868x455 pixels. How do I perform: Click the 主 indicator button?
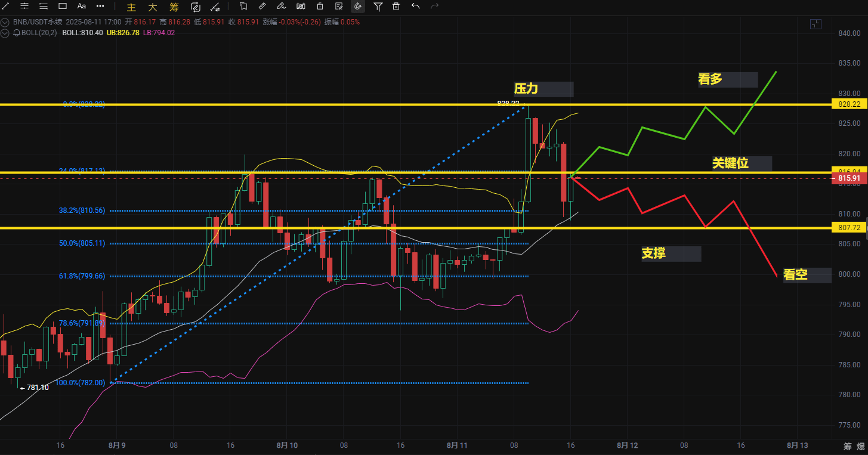(x=132, y=7)
